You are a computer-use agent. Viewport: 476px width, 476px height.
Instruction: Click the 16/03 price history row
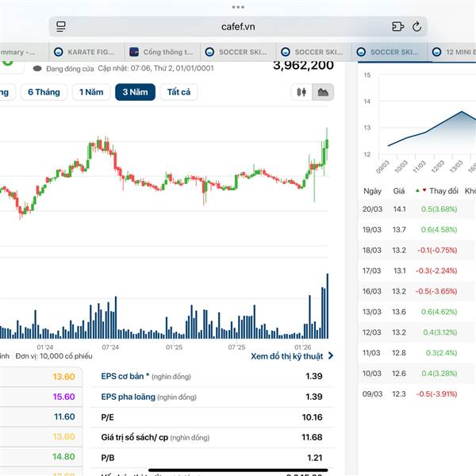tap(417, 291)
